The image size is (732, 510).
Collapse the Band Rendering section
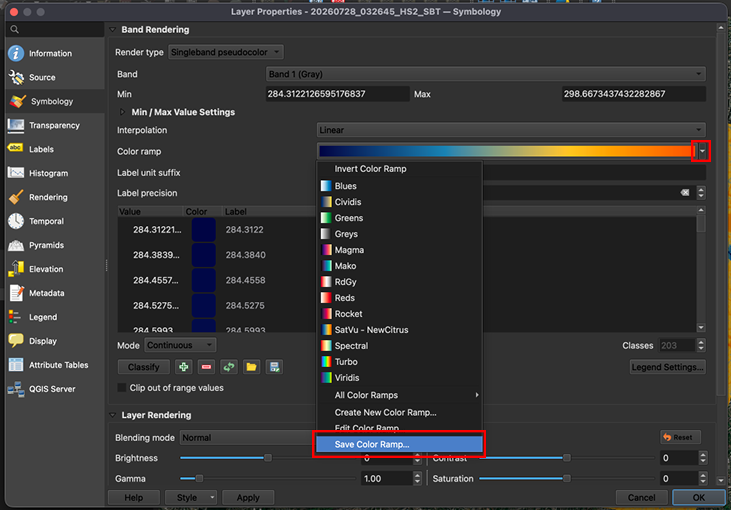tap(113, 29)
